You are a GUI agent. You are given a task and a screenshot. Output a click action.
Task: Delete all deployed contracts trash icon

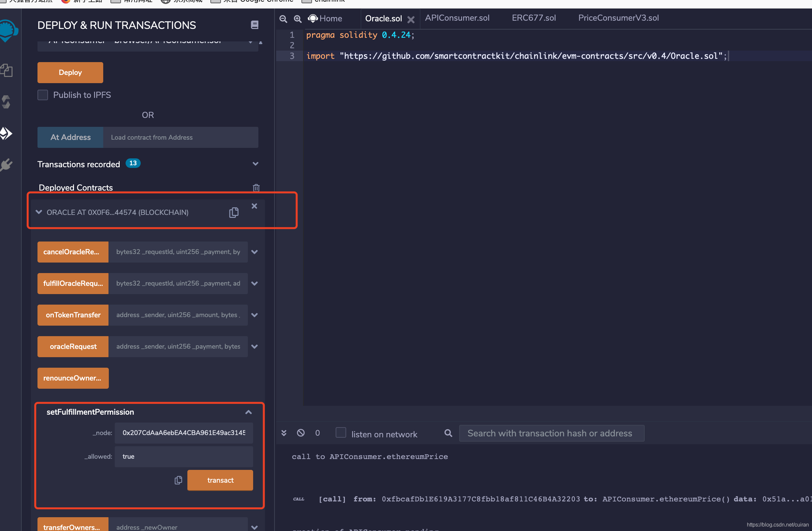[256, 188]
